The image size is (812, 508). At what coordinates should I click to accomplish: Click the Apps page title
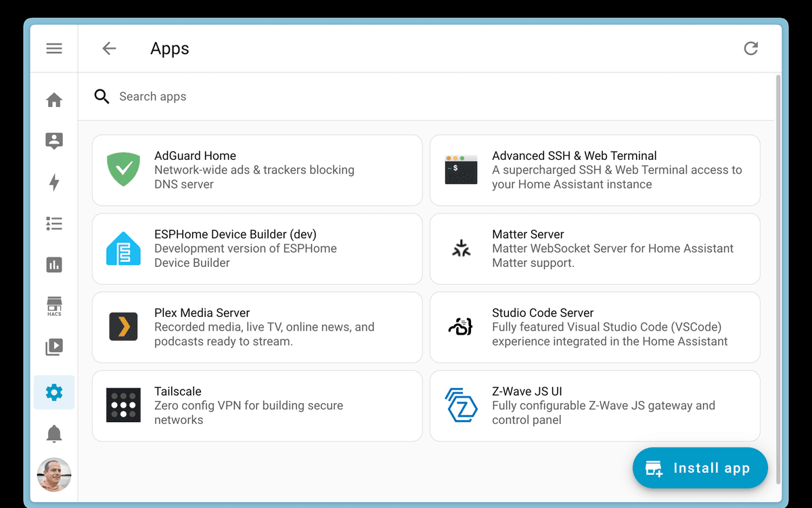tap(170, 49)
